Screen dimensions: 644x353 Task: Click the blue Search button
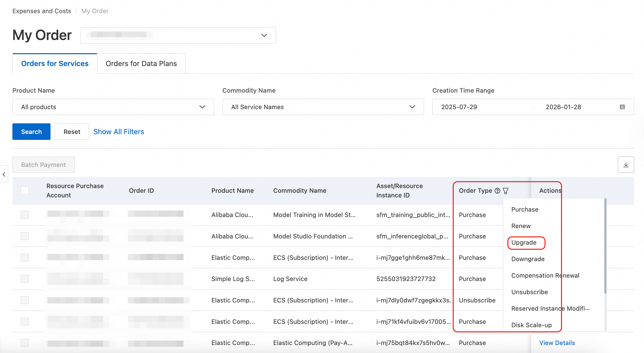point(31,132)
